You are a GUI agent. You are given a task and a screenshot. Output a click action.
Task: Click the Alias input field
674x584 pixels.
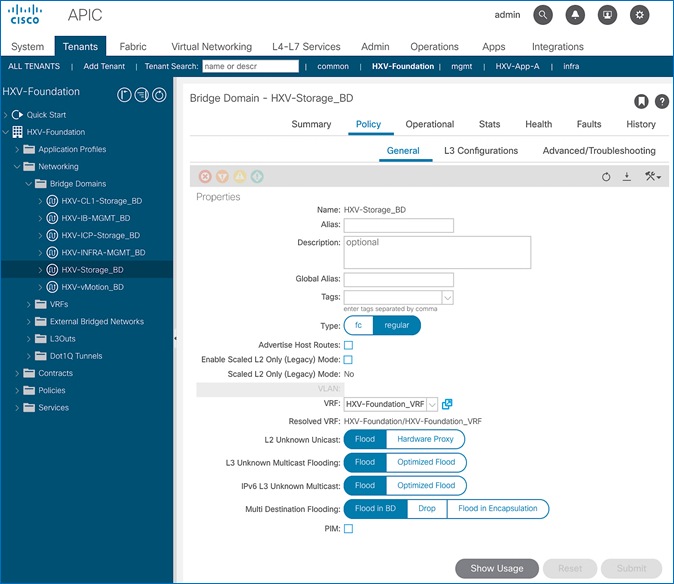(x=399, y=225)
